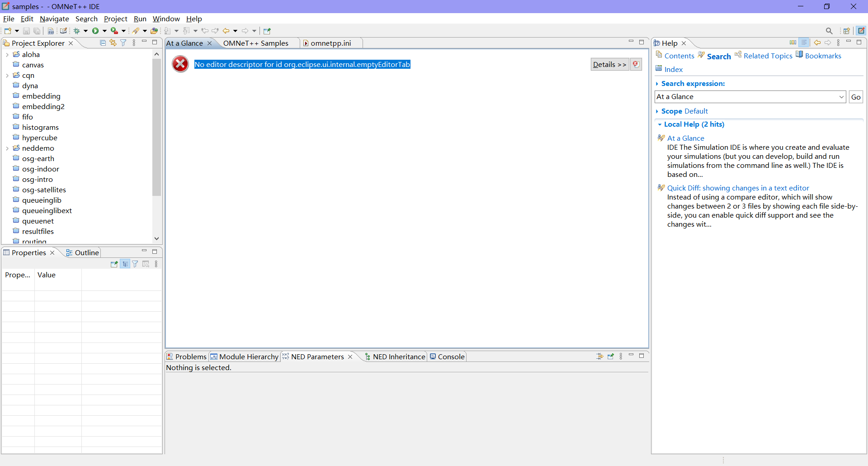The width and height of the screenshot is (868, 466).
Task: Switch to the Console tab
Action: 447,357
